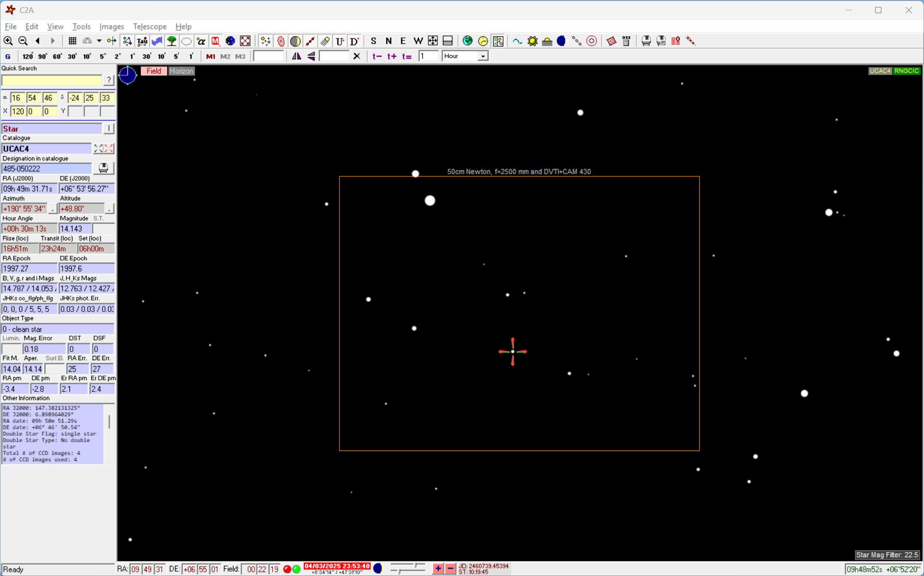Screen dimensions: 924x576
Task: Click the red list with lamp icon
Action: pos(676,41)
